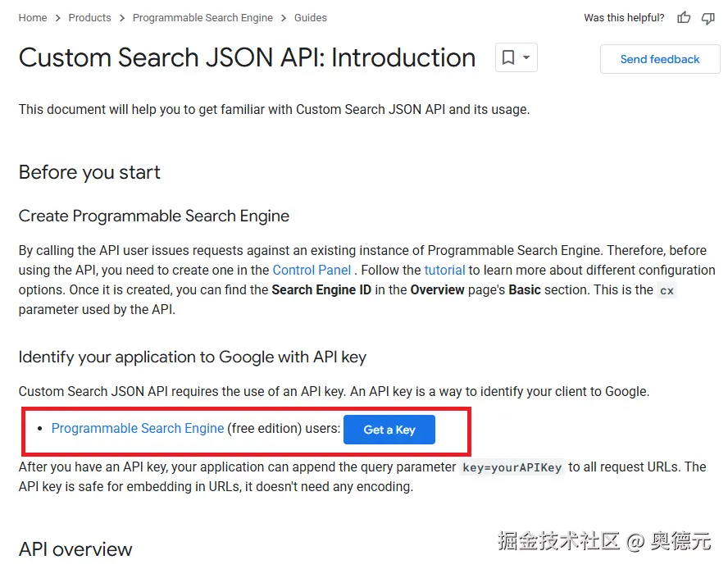Image resolution: width=728 pixels, height=569 pixels.
Task: Follow the tutorial link
Action: [x=444, y=270]
